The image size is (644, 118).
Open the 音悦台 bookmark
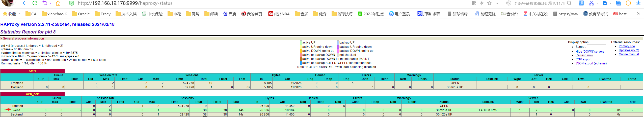(509, 14)
